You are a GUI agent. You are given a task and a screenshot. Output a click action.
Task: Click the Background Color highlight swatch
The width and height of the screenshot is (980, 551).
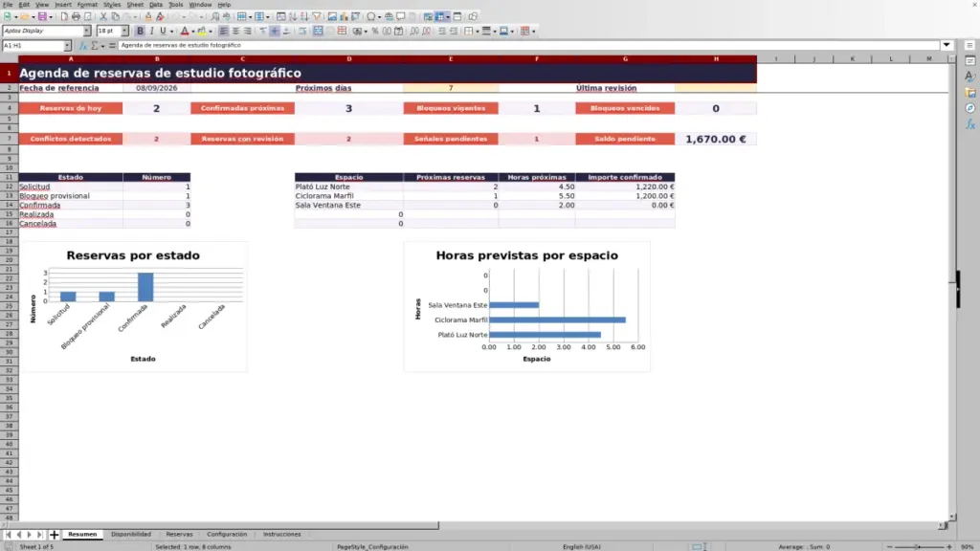[x=202, y=32]
